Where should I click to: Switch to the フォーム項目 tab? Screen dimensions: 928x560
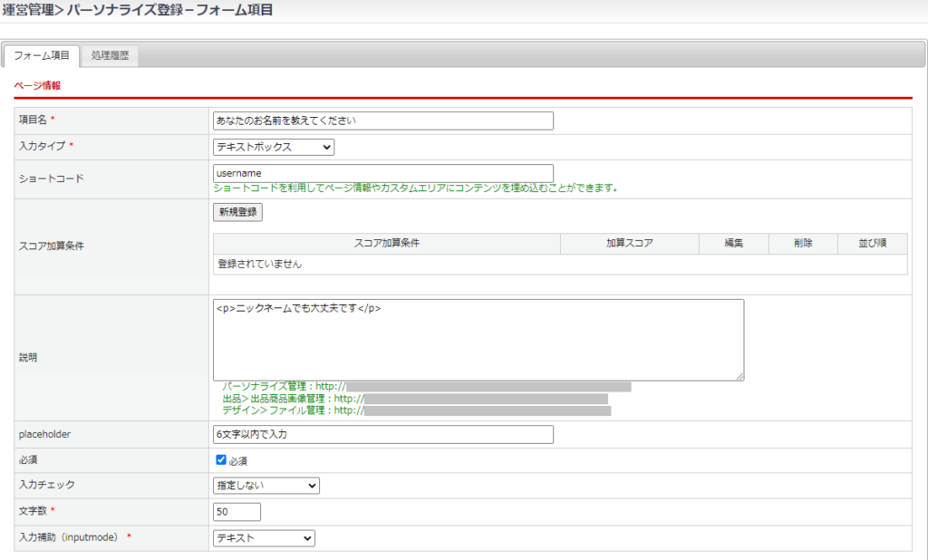42,55
